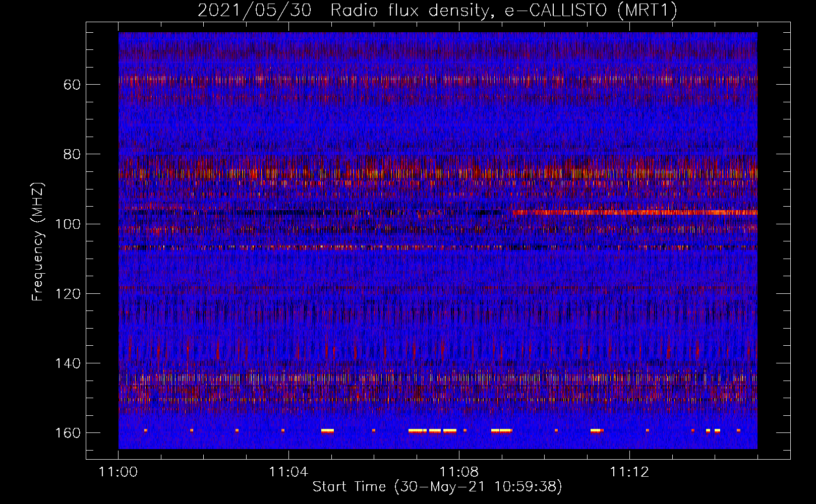Click the '11:04' time tick label
This screenshot has width=816, height=504.
pyautogui.click(x=288, y=472)
